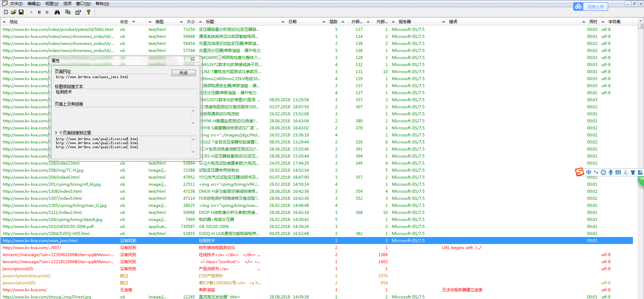Click the 拖拽上传 cloud upload button
The image size is (644, 299).
point(595,6)
